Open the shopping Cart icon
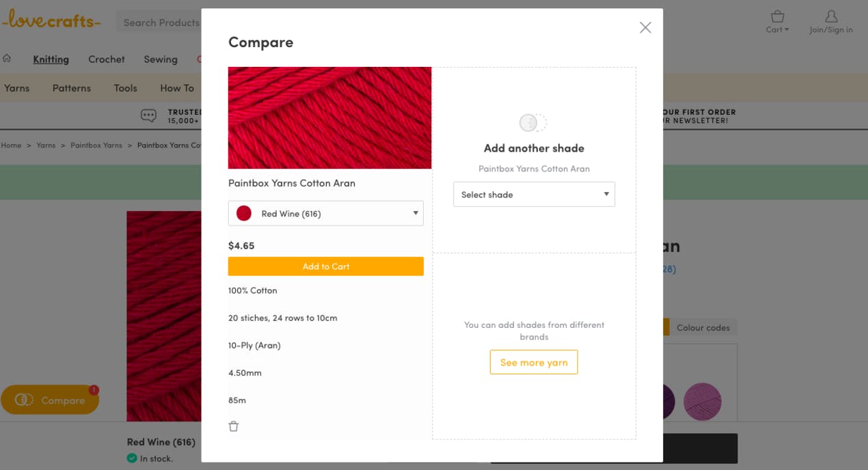The image size is (868, 470). [x=777, y=16]
